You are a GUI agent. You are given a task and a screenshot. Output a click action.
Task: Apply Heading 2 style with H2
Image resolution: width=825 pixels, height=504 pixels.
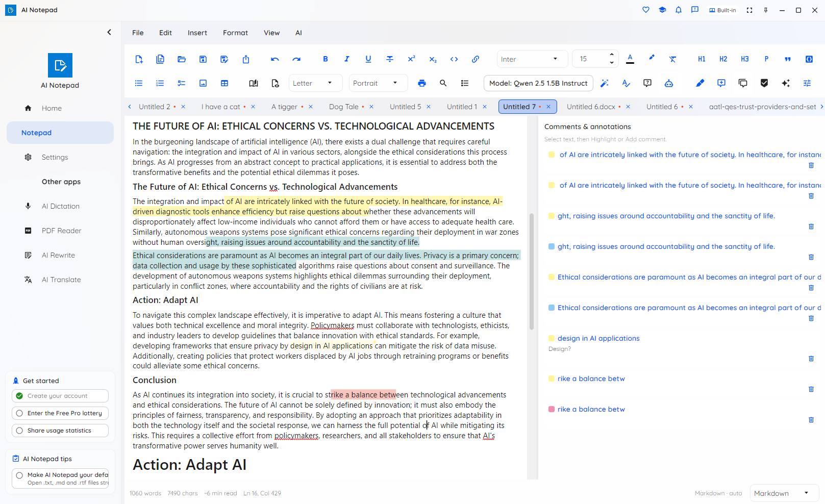pos(723,59)
